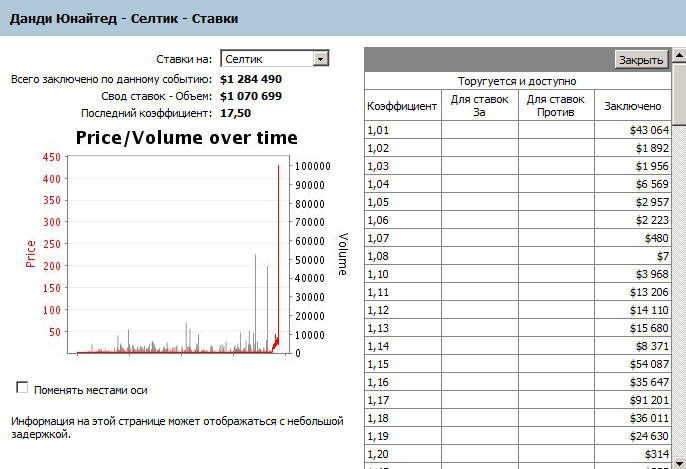Click the coefficient 1,14 cell

(x=402, y=346)
